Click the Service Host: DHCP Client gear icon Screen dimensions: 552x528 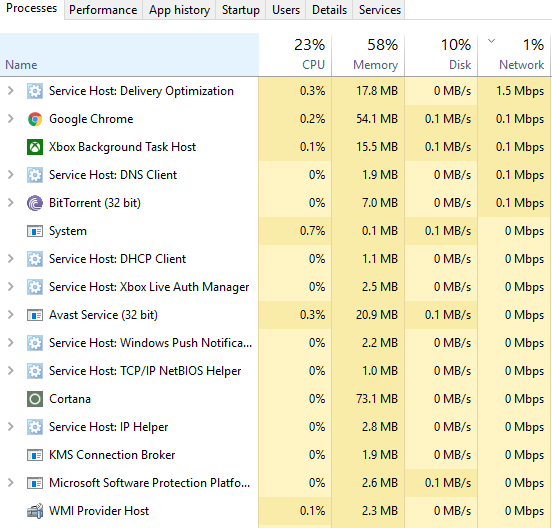point(35,259)
